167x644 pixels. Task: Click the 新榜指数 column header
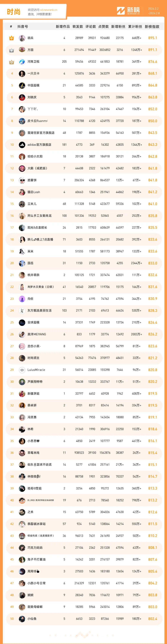click(x=152, y=26)
